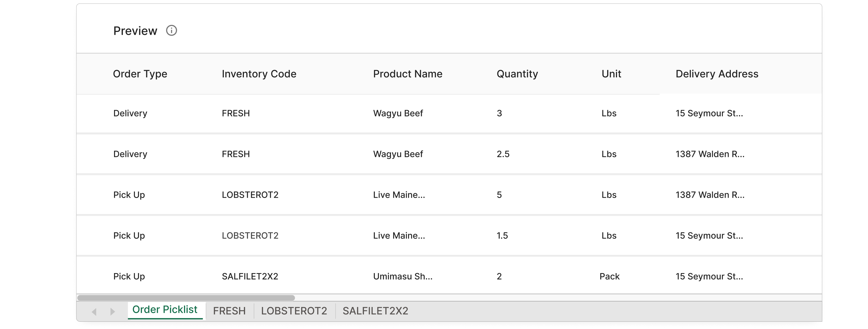Go to next sheet using right arrow
This screenshot has width=868, height=329.
click(113, 311)
